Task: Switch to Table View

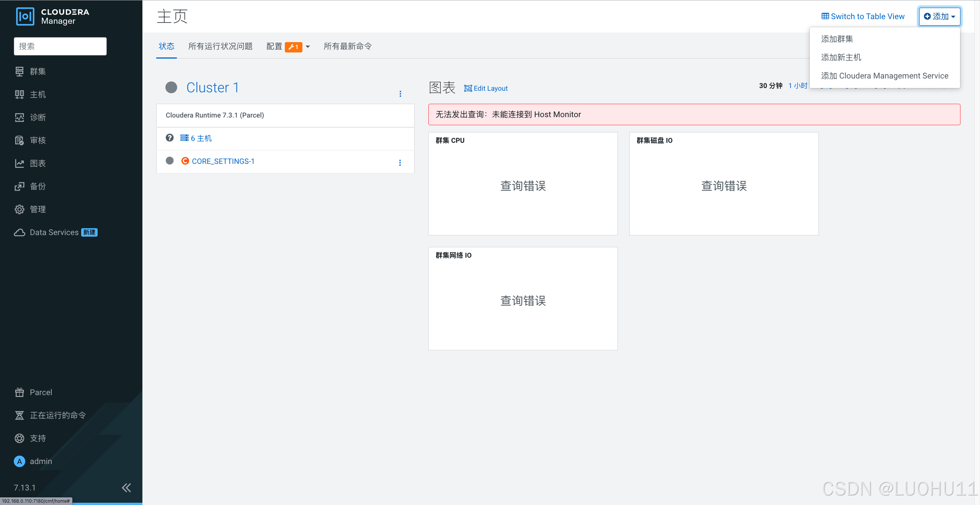Action: (x=863, y=16)
